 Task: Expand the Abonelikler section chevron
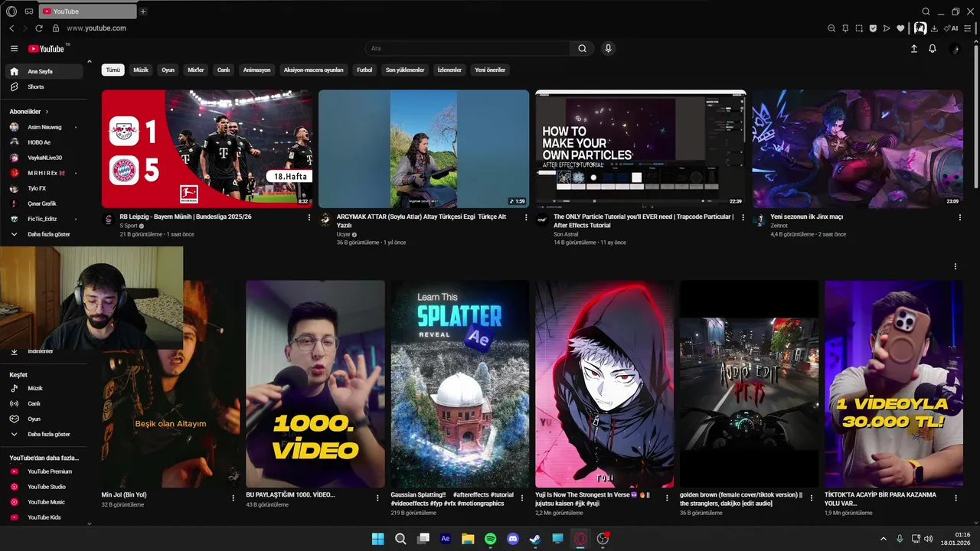click(47, 112)
